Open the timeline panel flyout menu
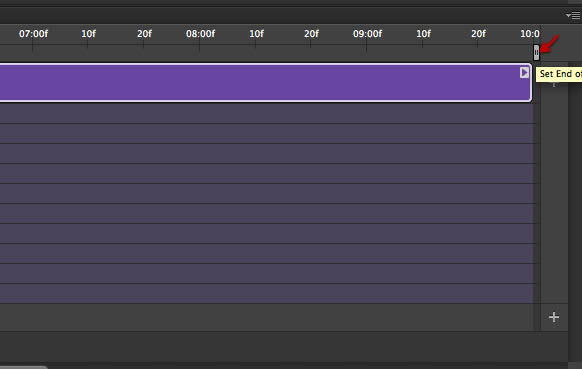582x369 pixels. point(573,16)
